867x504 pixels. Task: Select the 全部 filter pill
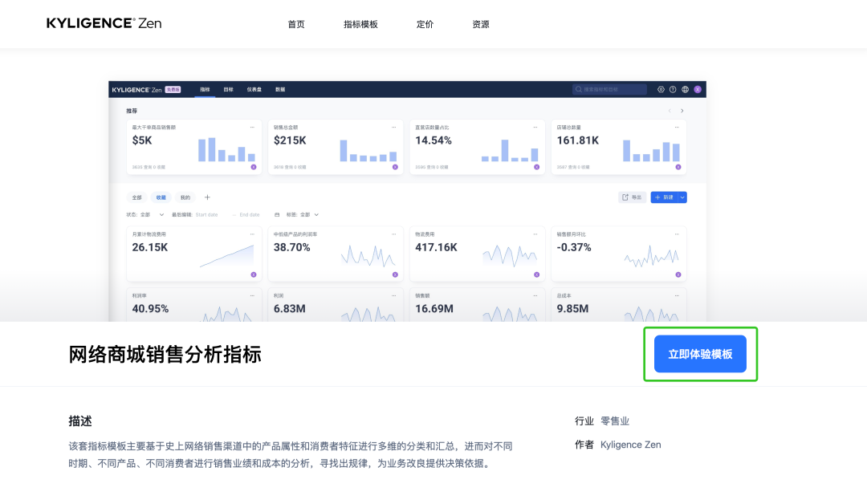(x=137, y=197)
